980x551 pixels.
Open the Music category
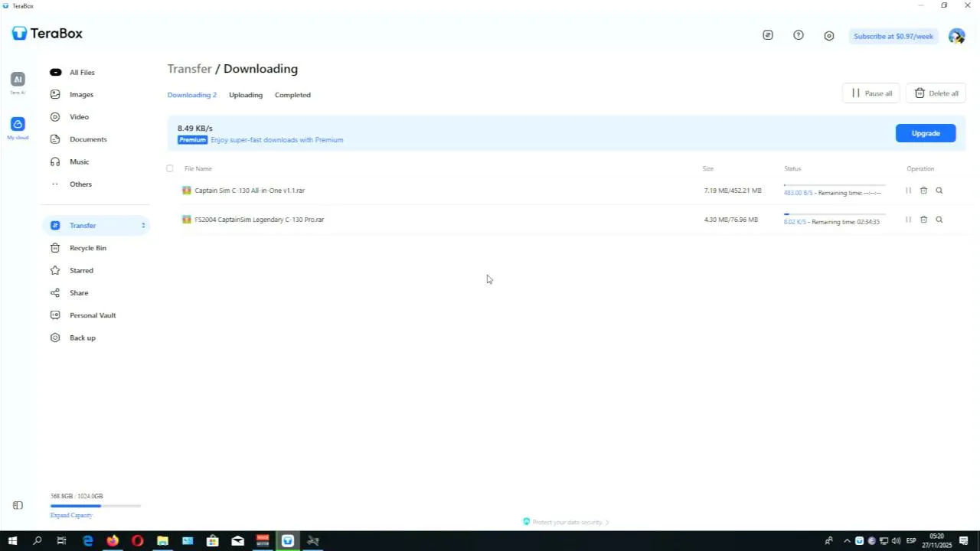point(79,161)
